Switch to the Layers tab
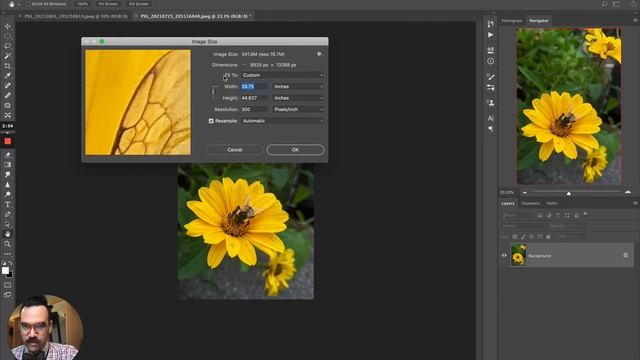The width and height of the screenshot is (640, 360). click(508, 203)
